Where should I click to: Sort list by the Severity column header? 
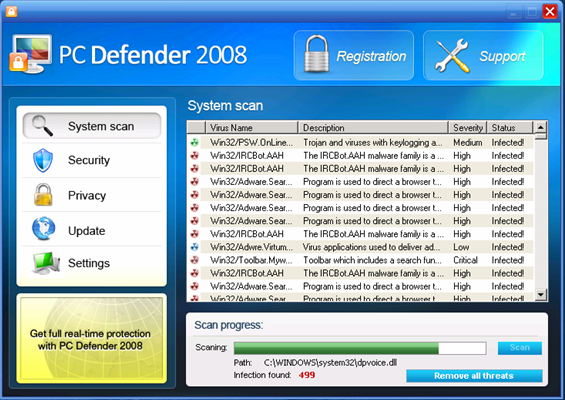(468, 128)
